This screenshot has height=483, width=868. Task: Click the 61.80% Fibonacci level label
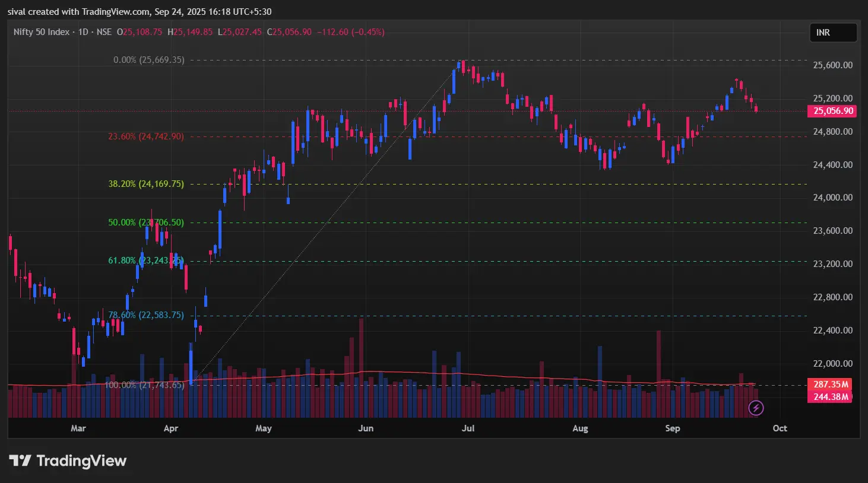click(146, 260)
